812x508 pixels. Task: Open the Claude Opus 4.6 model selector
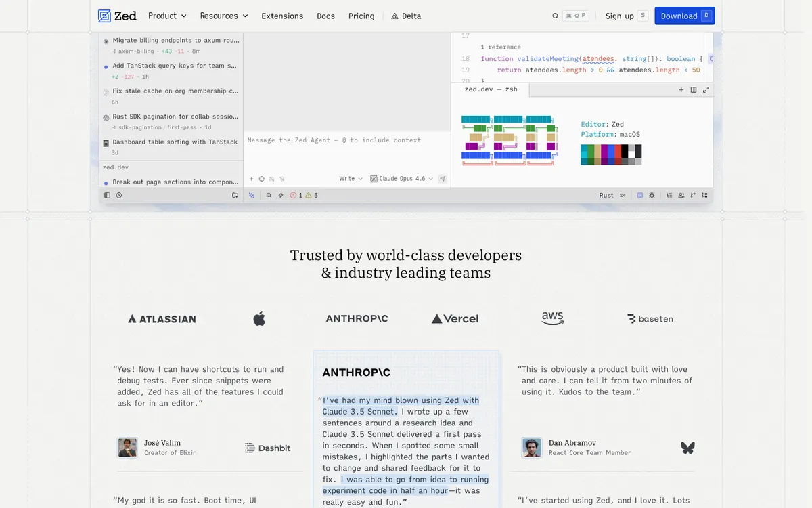pos(402,179)
